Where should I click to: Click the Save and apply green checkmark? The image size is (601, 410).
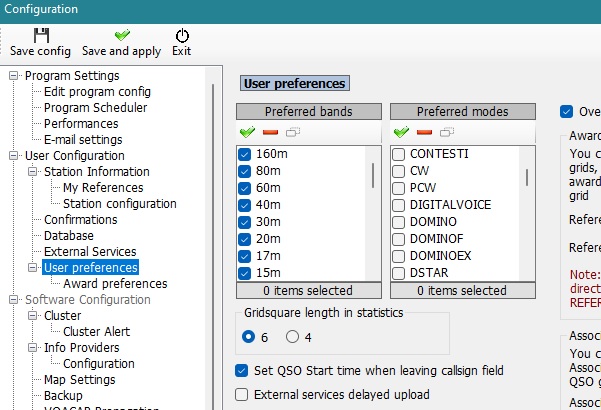122,35
